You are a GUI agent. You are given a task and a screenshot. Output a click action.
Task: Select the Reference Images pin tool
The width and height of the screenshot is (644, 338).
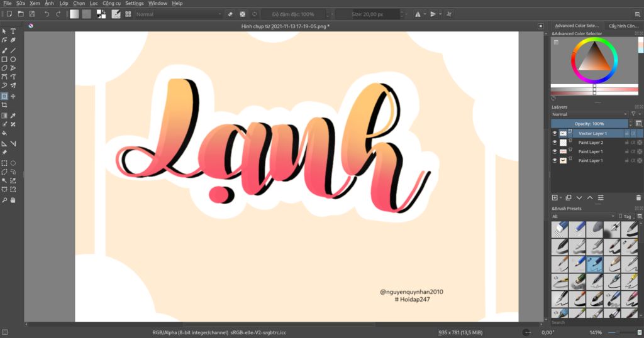pos(4,152)
